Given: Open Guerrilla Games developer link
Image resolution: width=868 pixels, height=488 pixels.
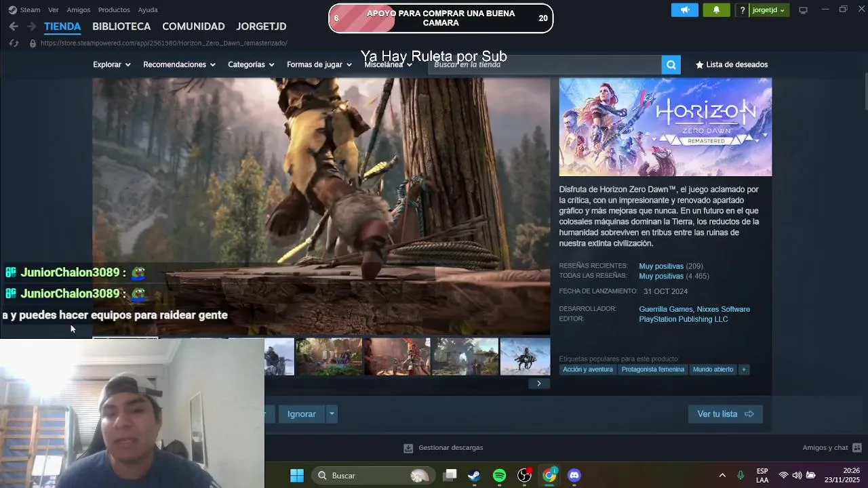Looking at the screenshot, I should coord(665,309).
